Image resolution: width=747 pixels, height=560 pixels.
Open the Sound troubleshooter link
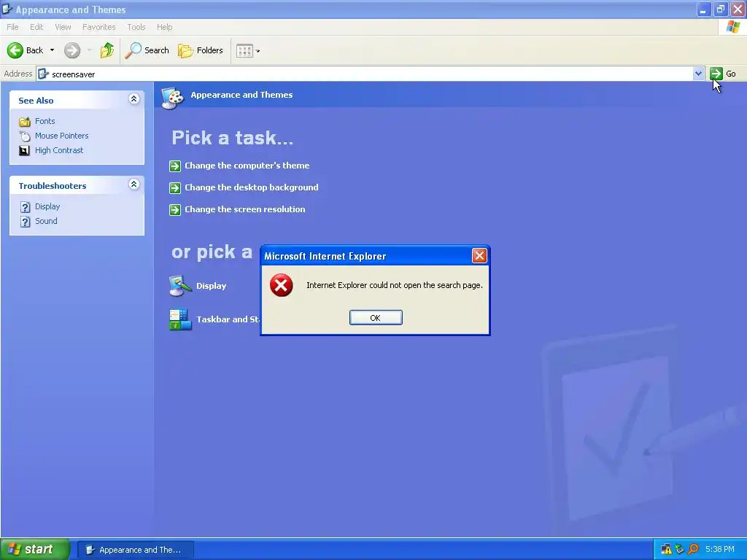(46, 221)
